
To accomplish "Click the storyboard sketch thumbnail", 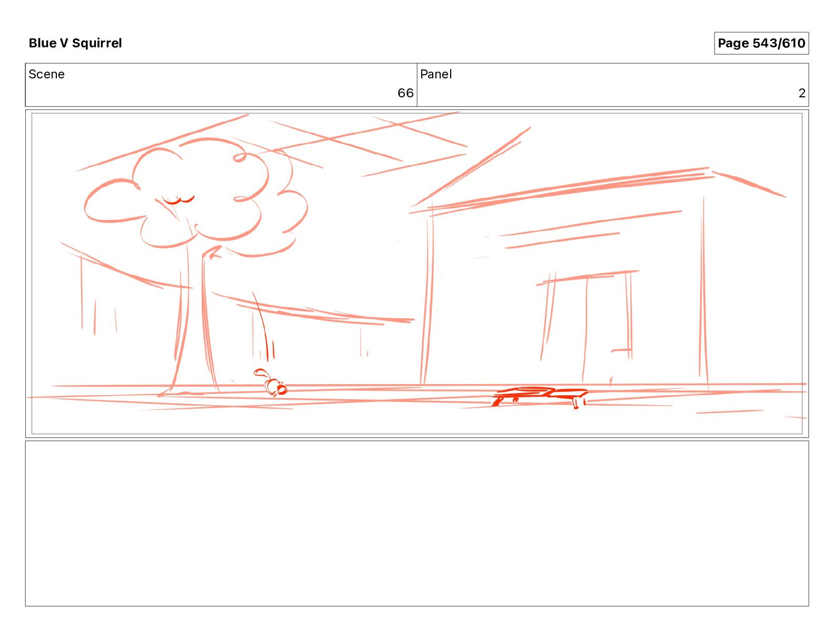I will 417,274.
